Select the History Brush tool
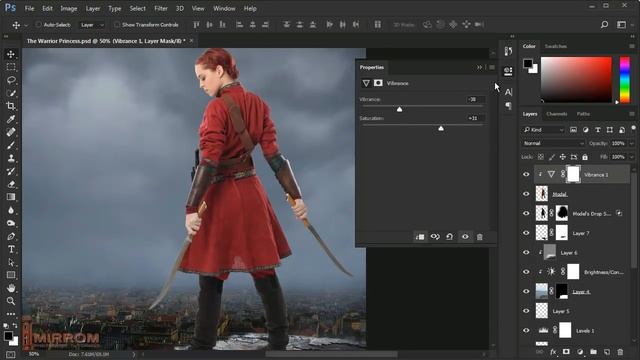Screen dimensions: 640x360 (x=11, y=171)
